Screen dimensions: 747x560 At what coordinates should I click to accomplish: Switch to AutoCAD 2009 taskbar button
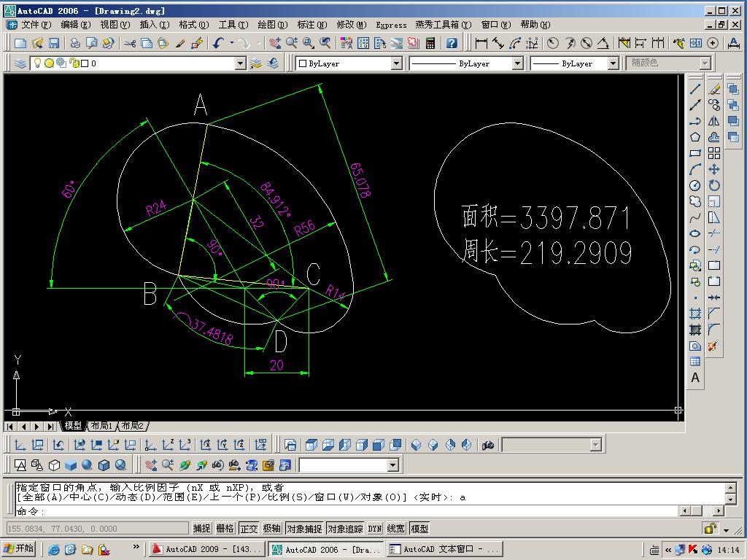(206, 549)
